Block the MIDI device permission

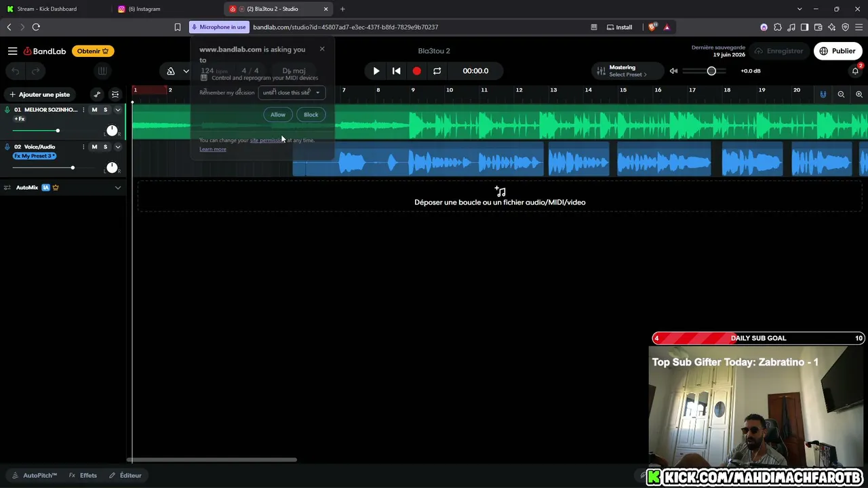click(x=311, y=115)
